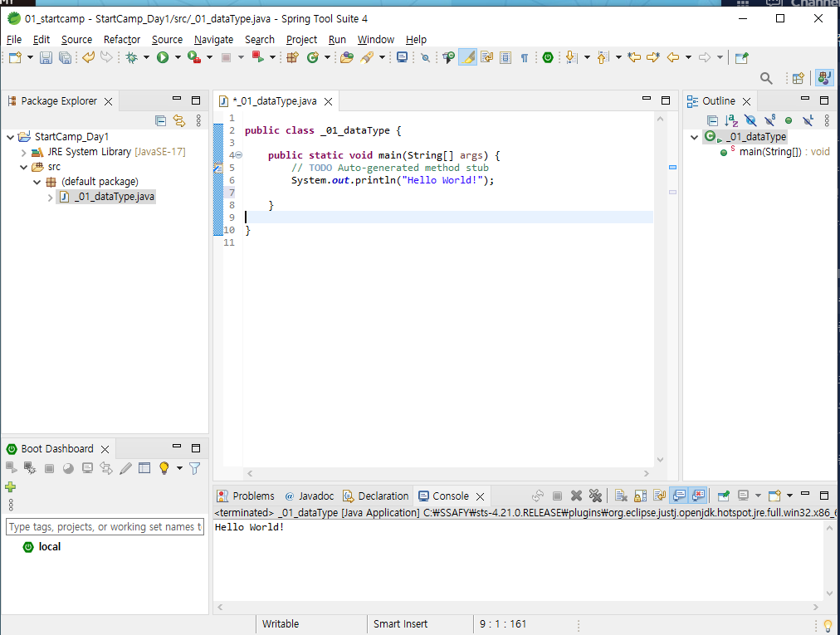Click the New Java Class icon

pyautogui.click(x=313, y=57)
